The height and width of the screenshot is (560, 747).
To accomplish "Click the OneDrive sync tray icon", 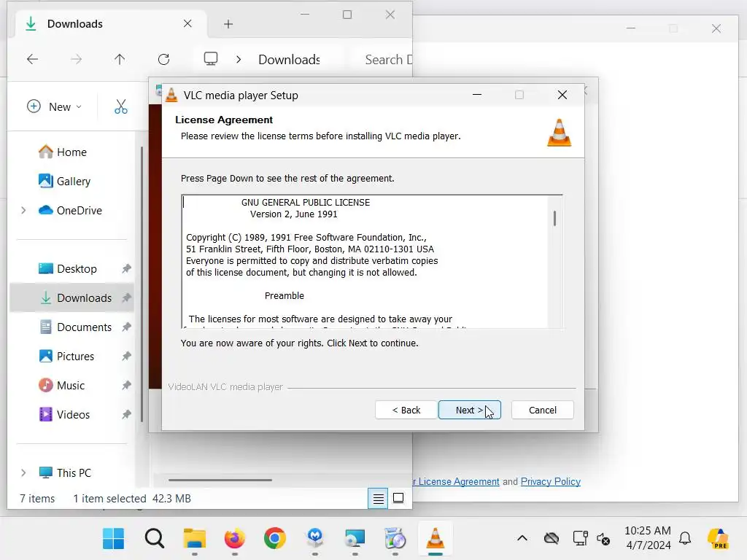I will pos(551,539).
